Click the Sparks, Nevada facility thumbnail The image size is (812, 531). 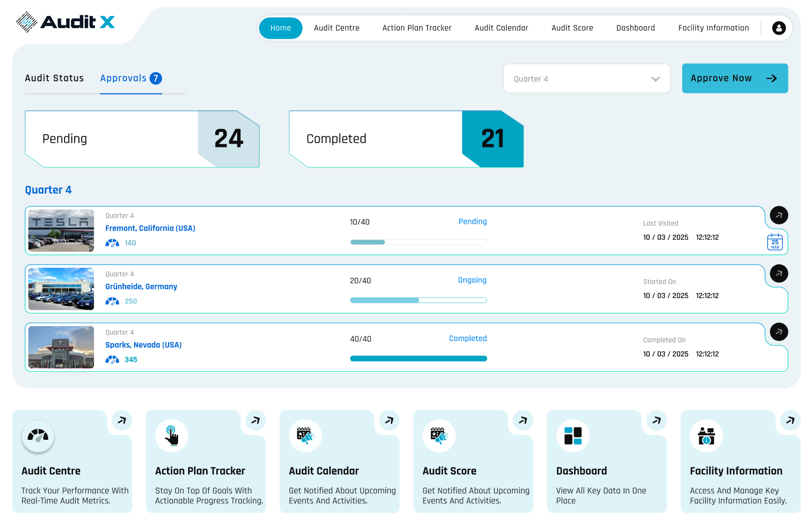pos(61,347)
